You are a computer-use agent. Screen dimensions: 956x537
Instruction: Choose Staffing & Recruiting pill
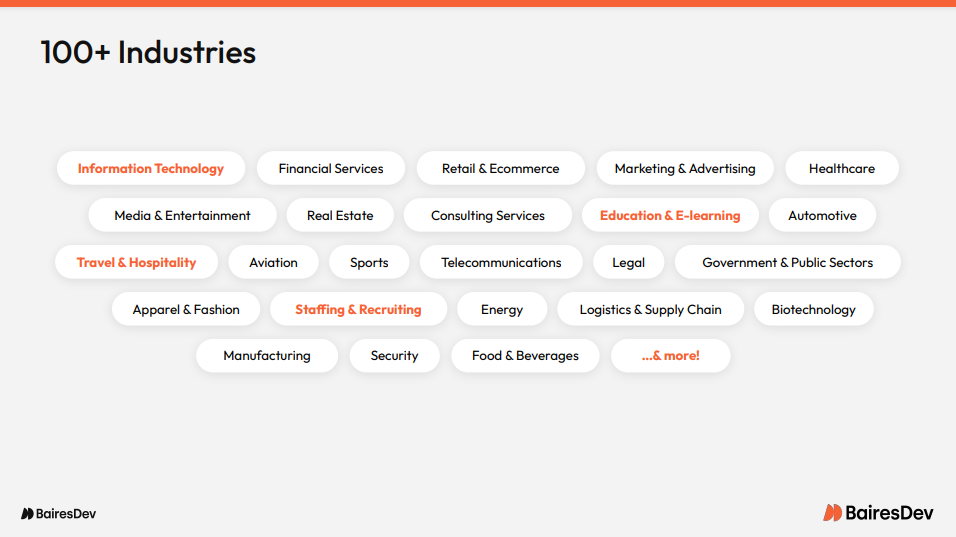point(358,309)
